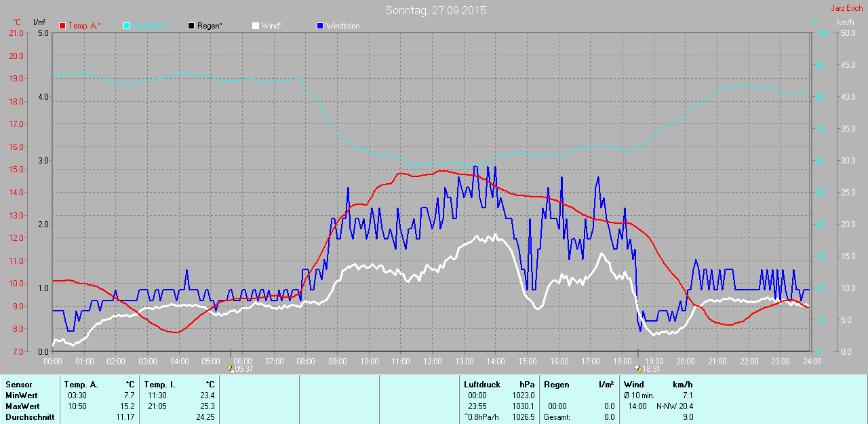Image resolution: width=868 pixels, height=424 pixels.
Task: Click the N-NW 20.4 gust value
Action: pyautogui.click(x=675, y=406)
